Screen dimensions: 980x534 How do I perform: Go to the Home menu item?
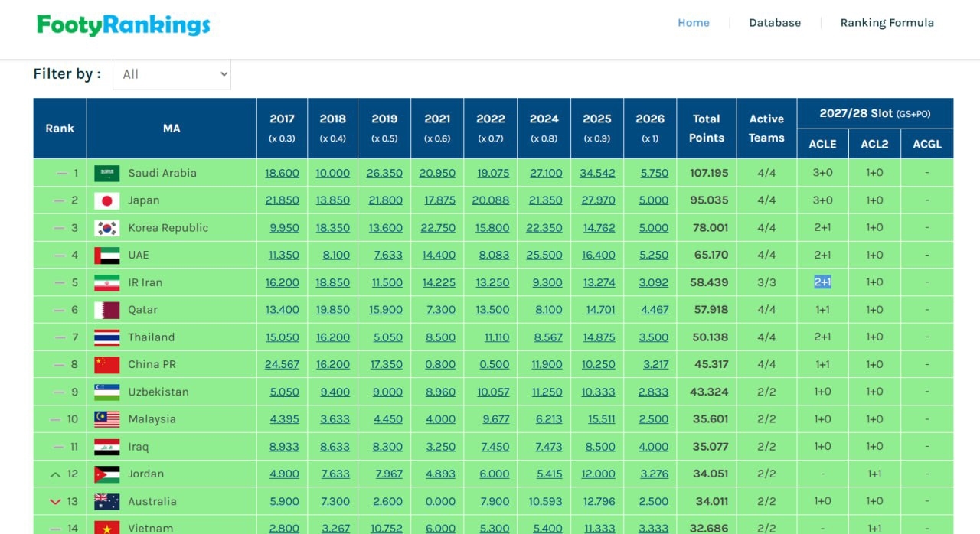pos(693,23)
